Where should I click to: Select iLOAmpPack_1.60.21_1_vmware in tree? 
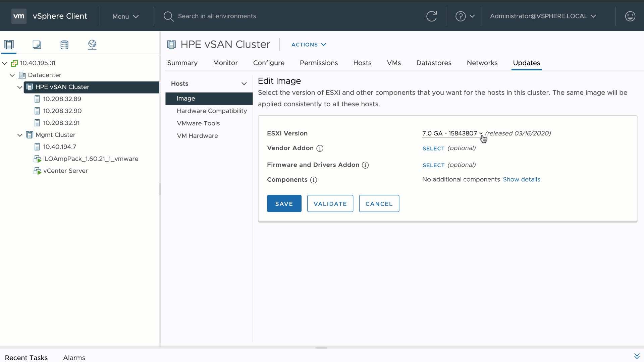[91, 159]
